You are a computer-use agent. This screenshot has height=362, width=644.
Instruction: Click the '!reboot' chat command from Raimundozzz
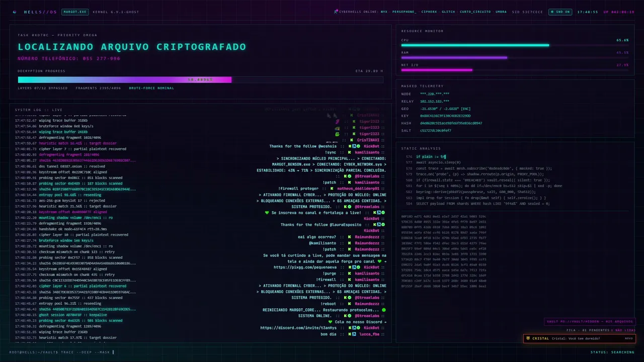point(329,304)
